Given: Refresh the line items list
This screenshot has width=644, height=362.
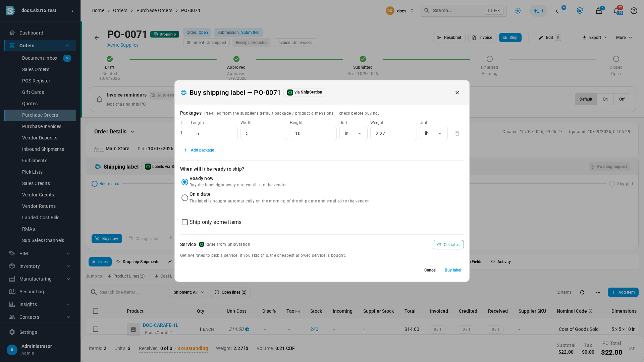Looking at the screenshot, I should pos(582,292).
